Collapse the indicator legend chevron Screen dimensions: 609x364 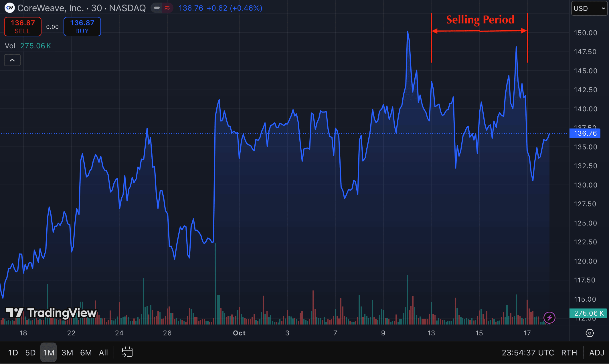pyautogui.click(x=12, y=60)
